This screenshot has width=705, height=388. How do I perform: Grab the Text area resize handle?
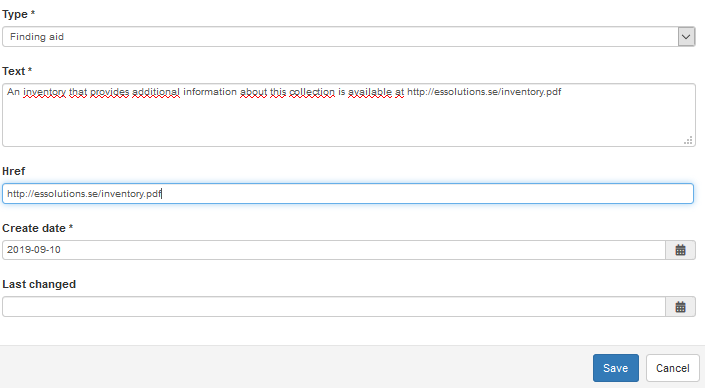coord(688,141)
